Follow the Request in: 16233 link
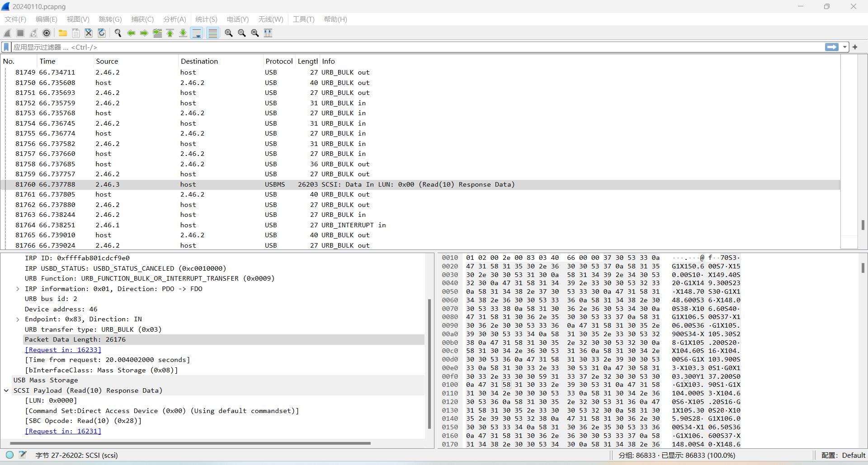The height and width of the screenshot is (465, 868). pos(63,350)
